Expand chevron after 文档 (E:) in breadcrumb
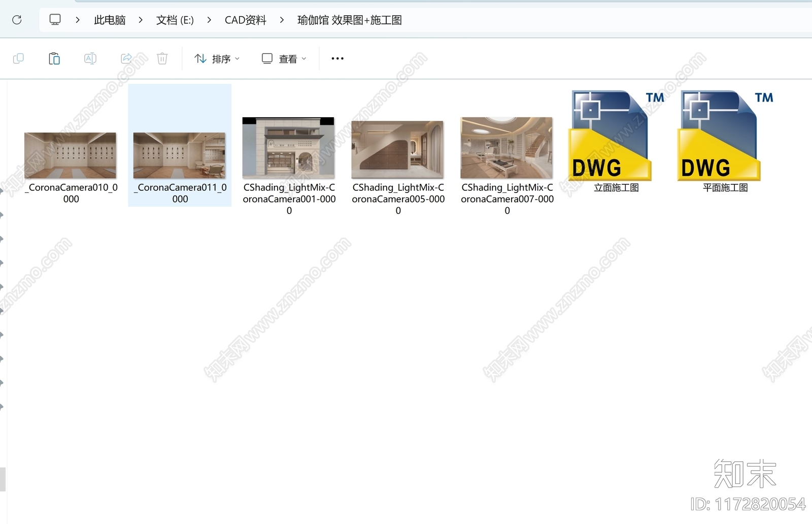This screenshot has width=812, height=524. pyautogui.click(x=209, y=20)
